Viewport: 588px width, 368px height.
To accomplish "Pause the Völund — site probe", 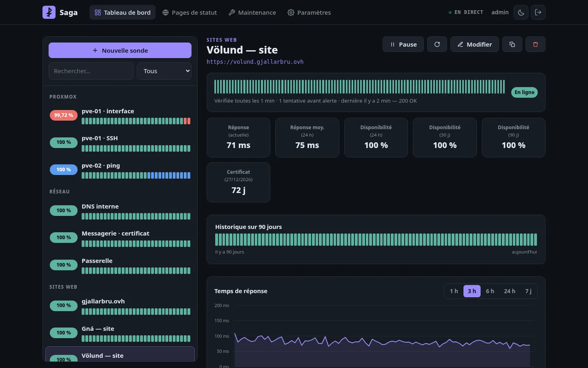I will pos(403,44).
